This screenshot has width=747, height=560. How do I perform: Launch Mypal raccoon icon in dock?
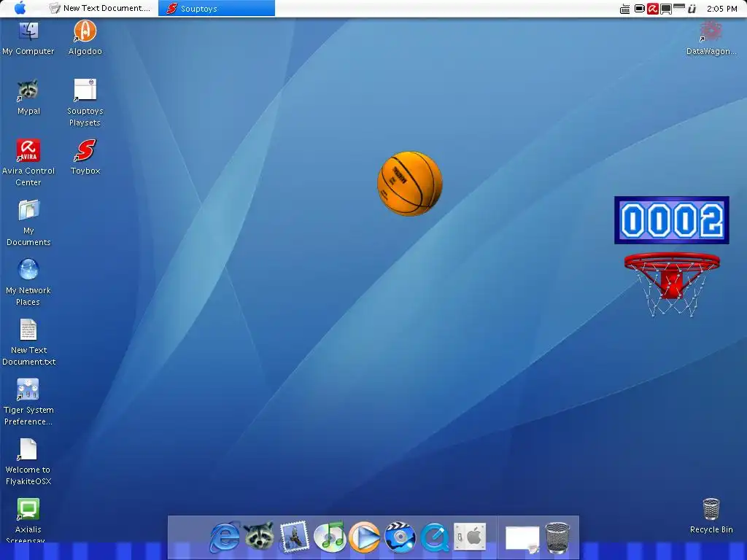[x=259, y=537]
